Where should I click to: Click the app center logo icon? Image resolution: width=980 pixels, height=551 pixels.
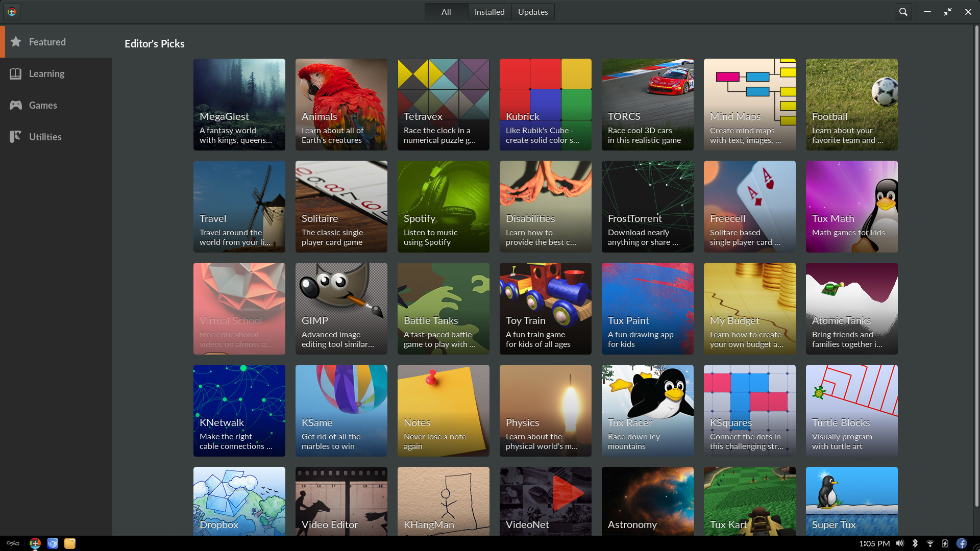click(12, 12)
